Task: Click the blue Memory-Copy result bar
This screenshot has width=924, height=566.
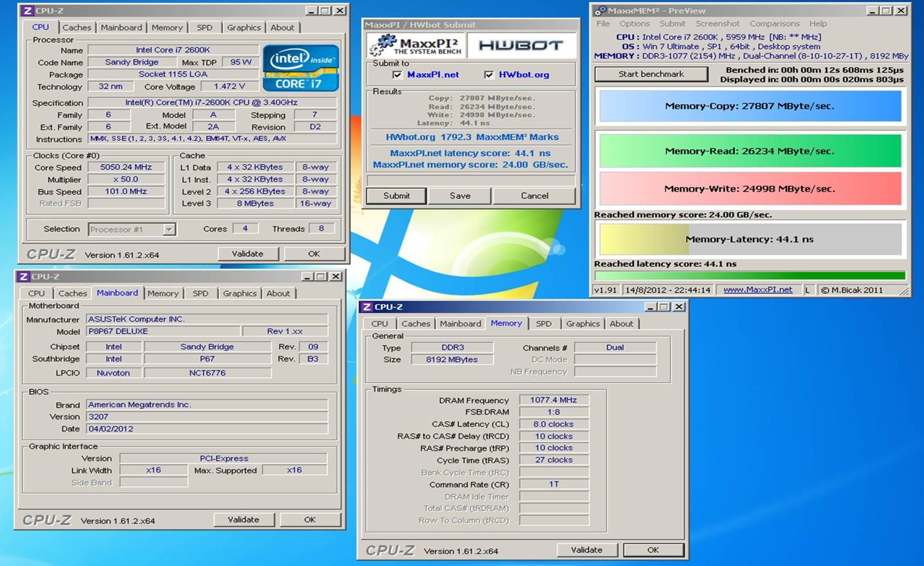Action: click(x=750, y=106)
